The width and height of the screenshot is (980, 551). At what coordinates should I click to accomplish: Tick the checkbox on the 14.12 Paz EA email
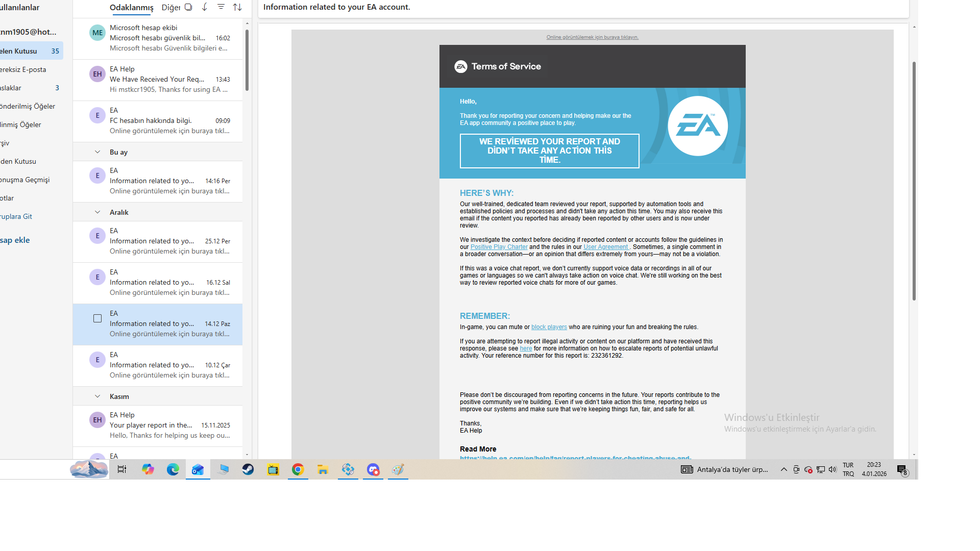97,318
